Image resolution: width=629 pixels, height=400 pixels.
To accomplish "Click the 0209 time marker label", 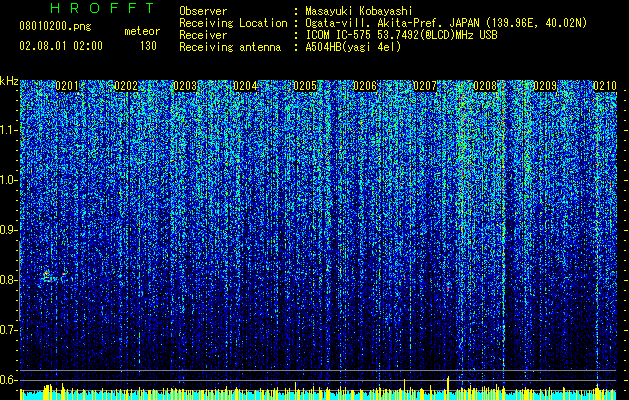I will click(545, 86).
